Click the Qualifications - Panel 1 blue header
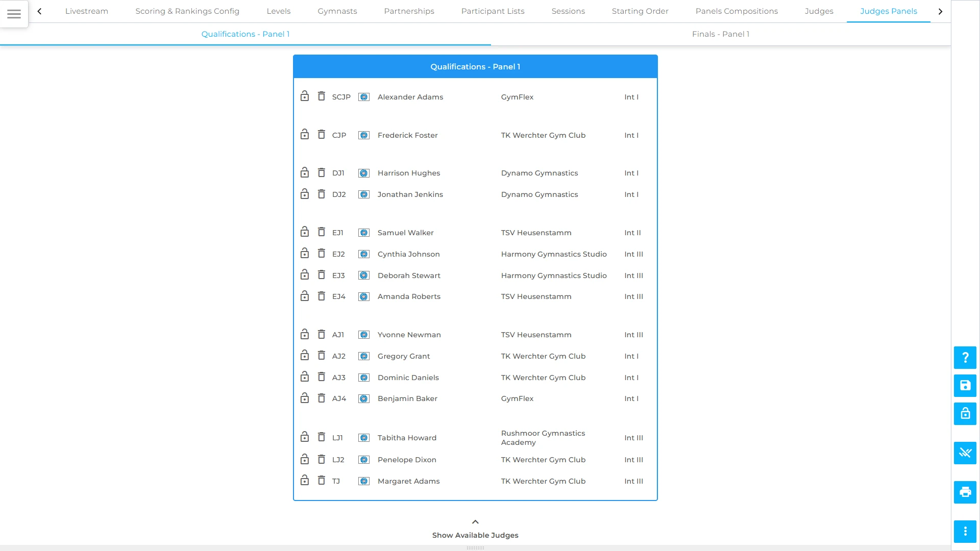Screen dimensions: 980x551 [475, 67]
